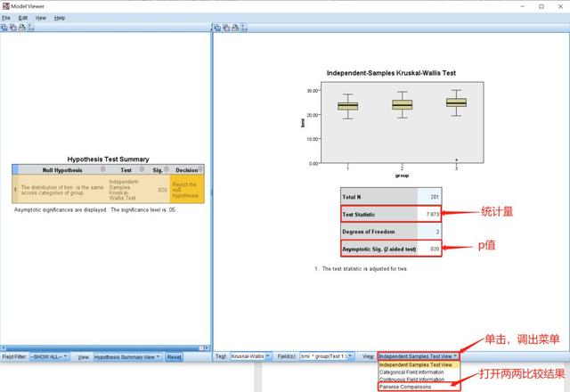The image size is (570, 392).
Task: Select Continuous Field Information in list
Action: [419, 380]
